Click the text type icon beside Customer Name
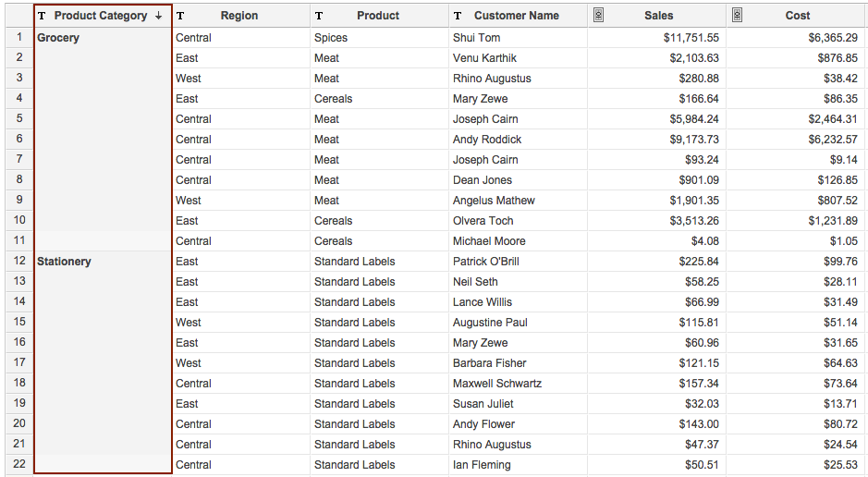Screen dimensions: 868x477 pos(458,16)
